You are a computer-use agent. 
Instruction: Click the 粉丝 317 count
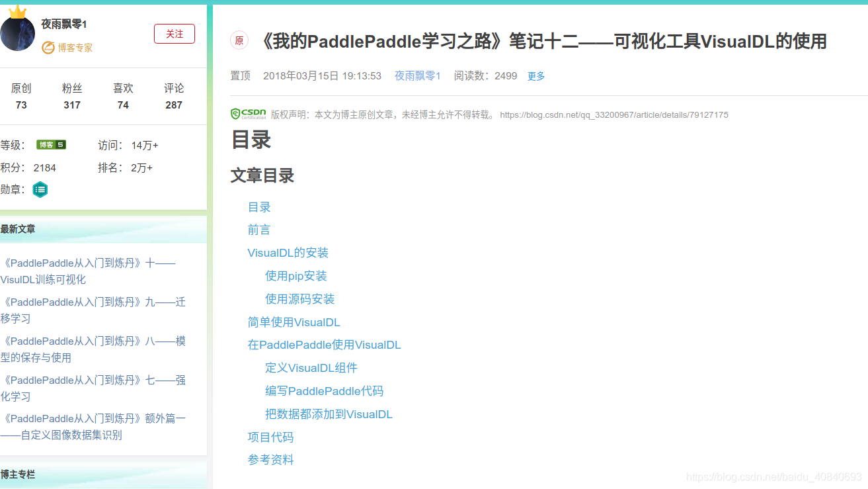click(72, 96)
